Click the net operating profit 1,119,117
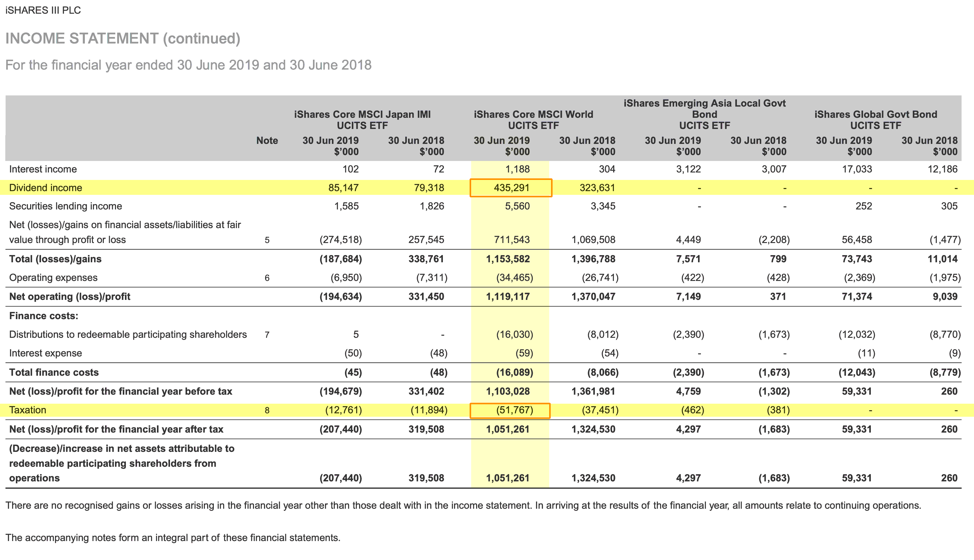 [508, 296]
